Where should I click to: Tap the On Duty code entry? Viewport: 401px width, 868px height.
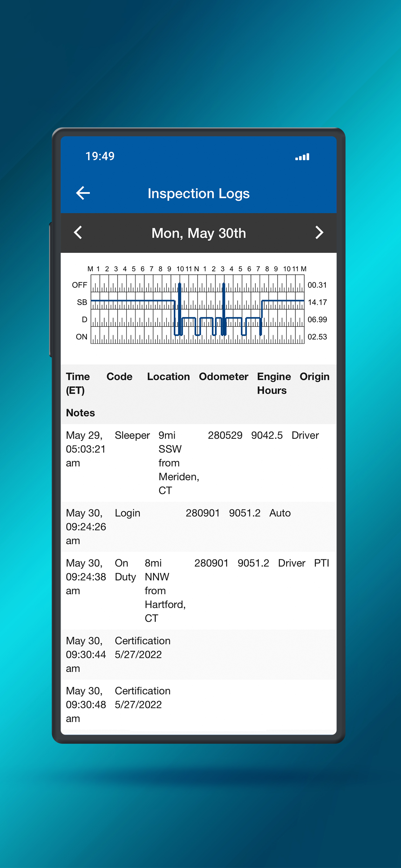125,570
